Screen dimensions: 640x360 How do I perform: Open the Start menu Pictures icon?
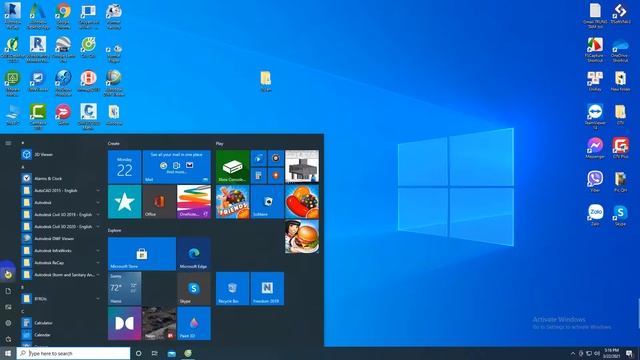coord(8,307)
